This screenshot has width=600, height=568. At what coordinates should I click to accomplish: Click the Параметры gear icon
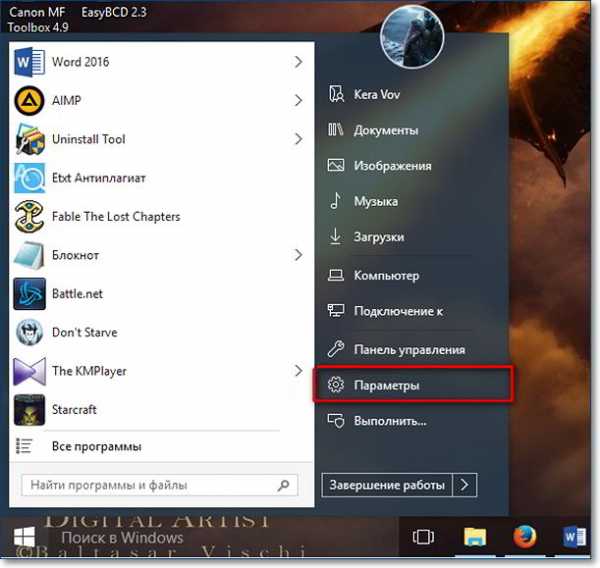(x=336, y=384)
